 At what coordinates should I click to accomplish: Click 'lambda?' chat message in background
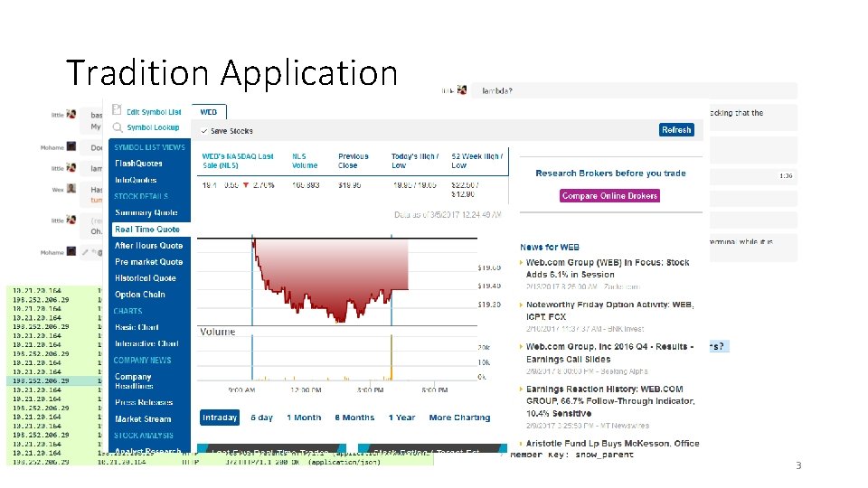(x=635, y=90)
